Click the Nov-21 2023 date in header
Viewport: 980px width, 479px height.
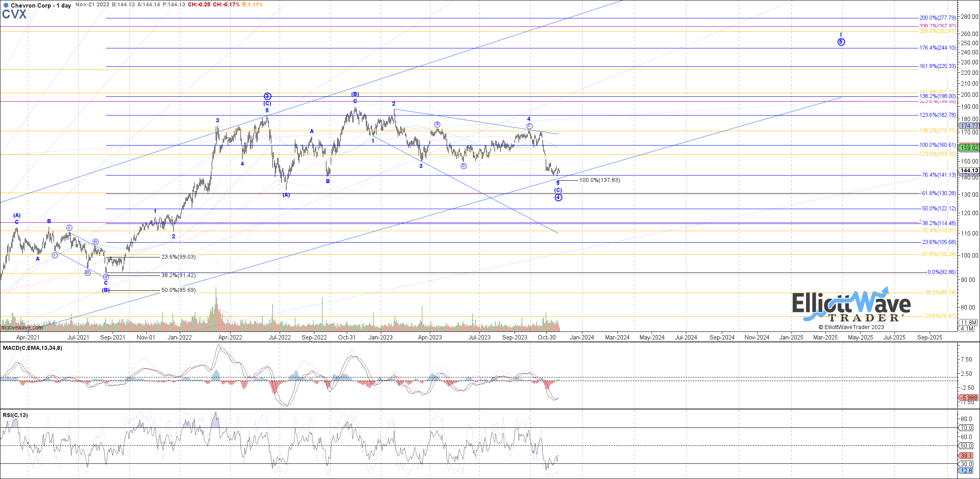[x=92, y=5]
